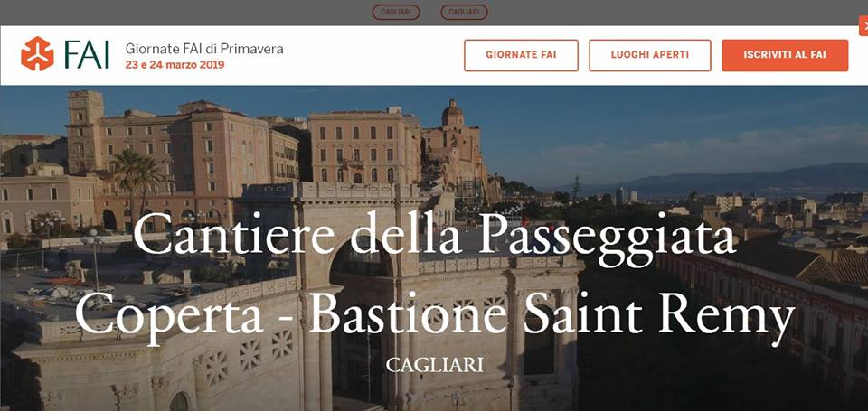
Task: Select the right Cagliari tag pill
Action: pyautogui.click(x=464, y=12)
